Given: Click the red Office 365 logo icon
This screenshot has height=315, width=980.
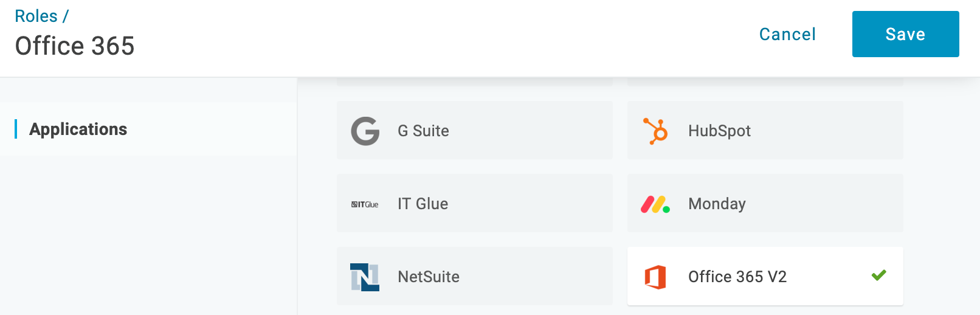Looking at the screenshot, I should 655,277.
